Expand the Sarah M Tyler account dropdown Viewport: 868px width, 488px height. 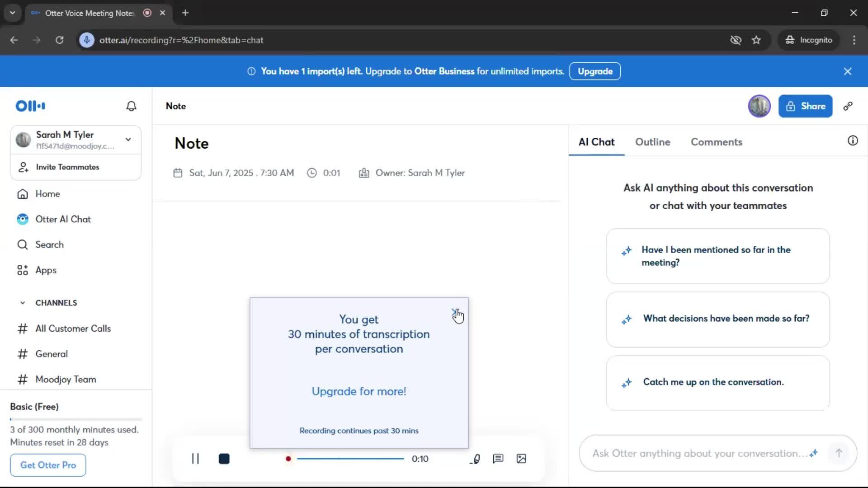click(128, 140)
